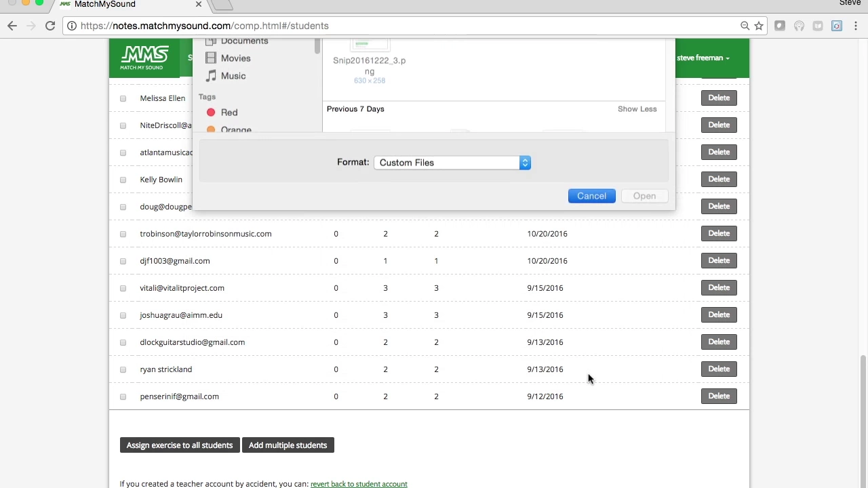Click the 9/12/2016 date for penserinif
The image size is (868, 488).
point(545,396)
